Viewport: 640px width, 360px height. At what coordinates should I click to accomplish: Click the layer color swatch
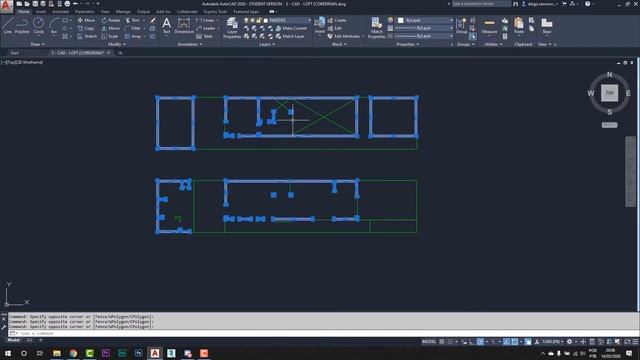click(266, 20)
